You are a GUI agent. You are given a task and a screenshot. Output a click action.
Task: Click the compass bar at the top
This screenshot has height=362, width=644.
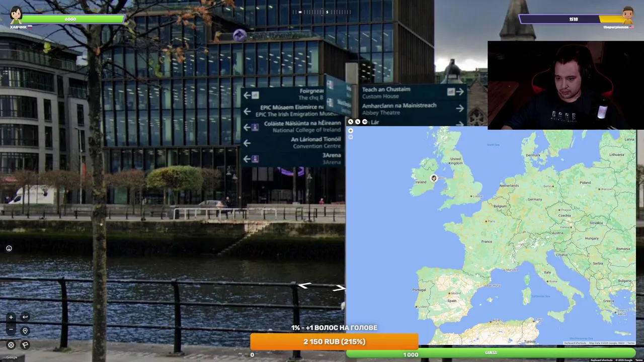tap(322, 12)
